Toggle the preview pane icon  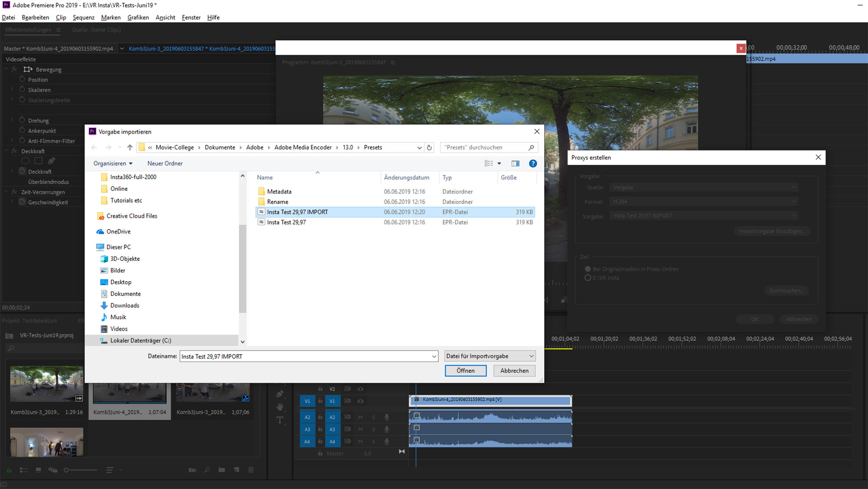[515, 164]
